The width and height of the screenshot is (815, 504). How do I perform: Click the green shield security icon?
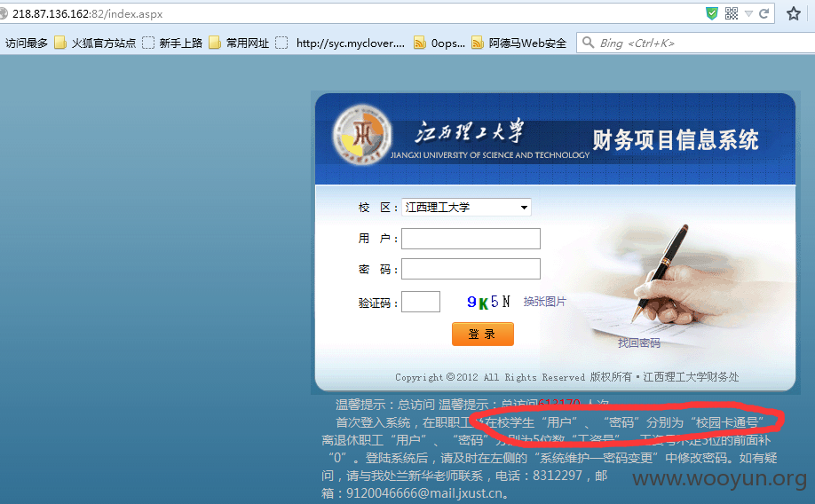click(x=711, y=13)
